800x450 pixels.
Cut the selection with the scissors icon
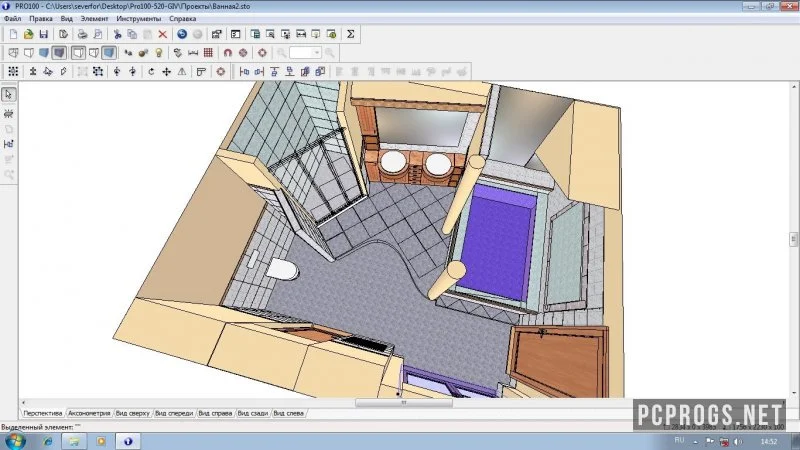(x=117, y=34)
